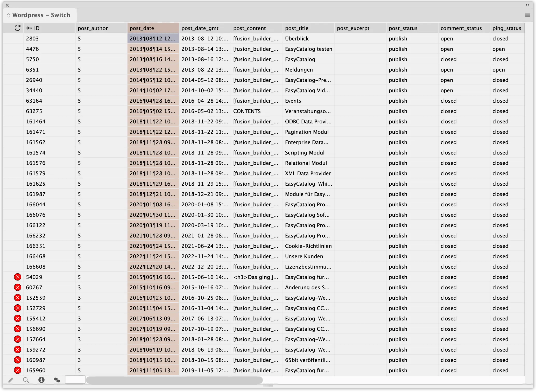Viewport: 536px width, 392px height.
Task: Select post title 'EasyCatalog testen'
Action: 308,49
